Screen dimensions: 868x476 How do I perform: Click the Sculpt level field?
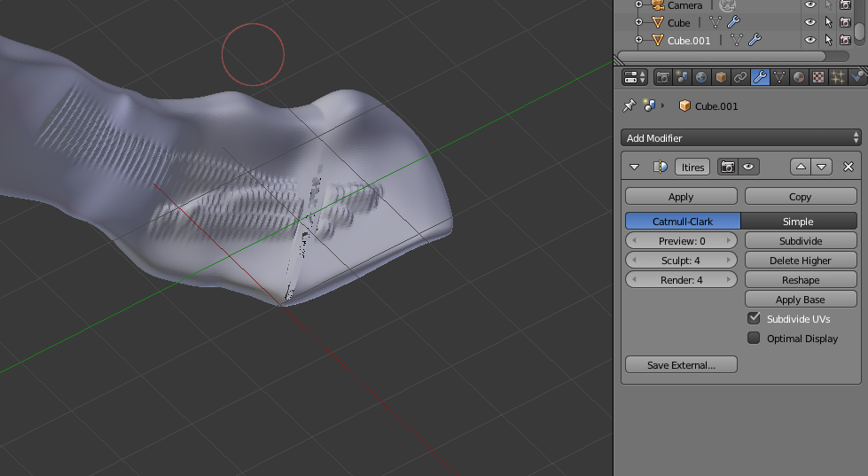pyautogui.click(x=681, y=260)
